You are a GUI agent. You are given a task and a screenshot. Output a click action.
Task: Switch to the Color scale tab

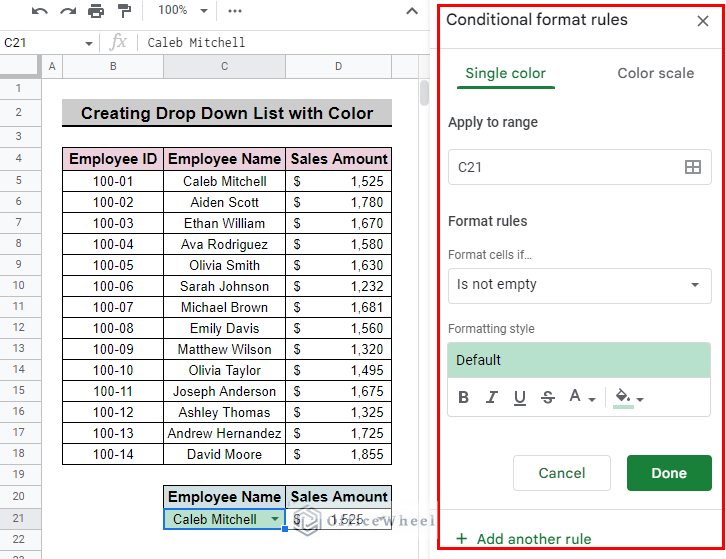(x=656, y=73)
